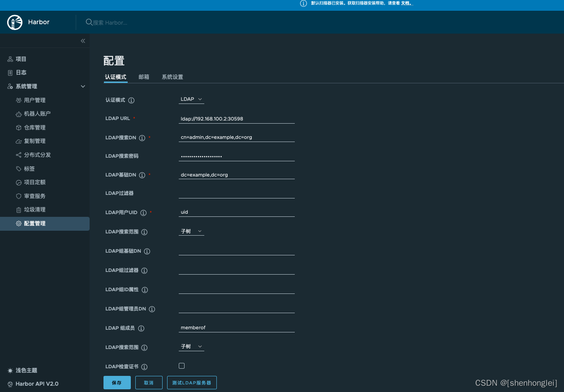
Task: Click the LDAP用户UID input field
Action: (237, 212)
